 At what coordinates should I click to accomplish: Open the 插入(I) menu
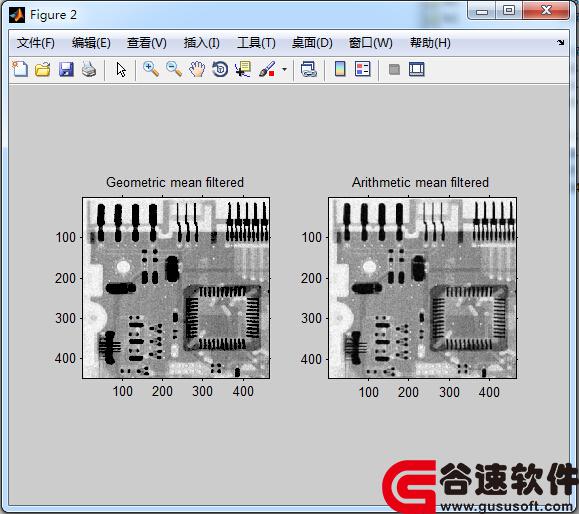[202, 43]
